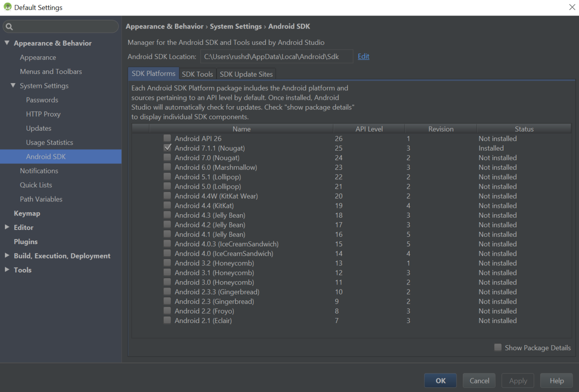Click the Android SDK Location path field
The height and width of the screenshot is (392, 579).
click(x=277, y=56)
